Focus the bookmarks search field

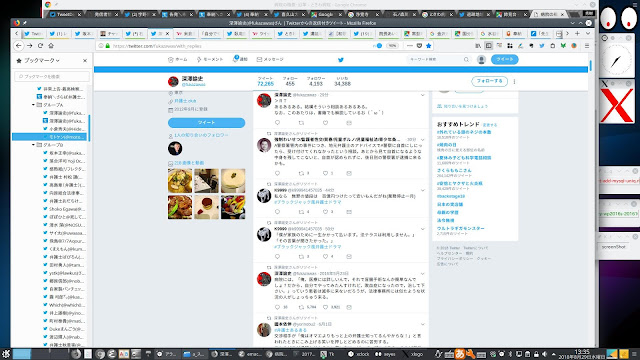(52, 76)
